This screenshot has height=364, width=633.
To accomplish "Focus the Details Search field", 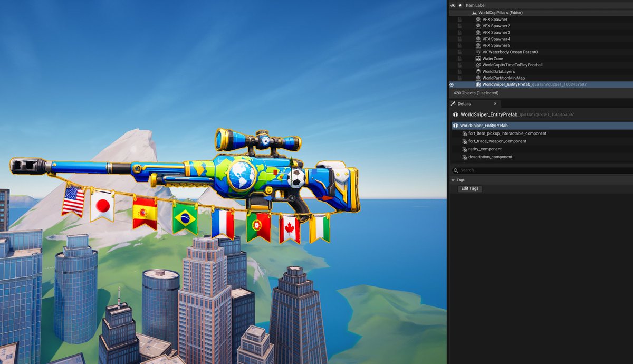I will (542, 170).
